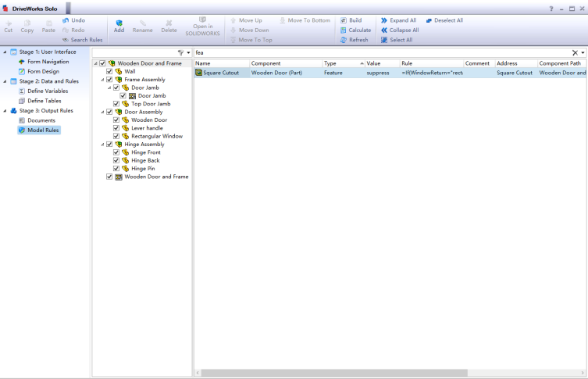
Task: Toggle the Hinge Pin checkbox
Action: [116, 168]
